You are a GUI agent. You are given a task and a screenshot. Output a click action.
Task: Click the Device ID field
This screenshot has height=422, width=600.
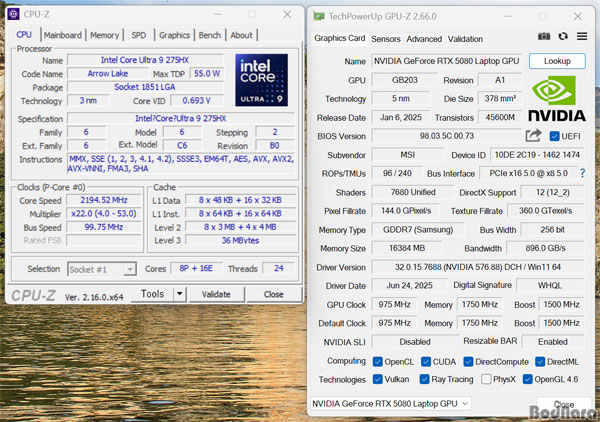pos(537,155)
